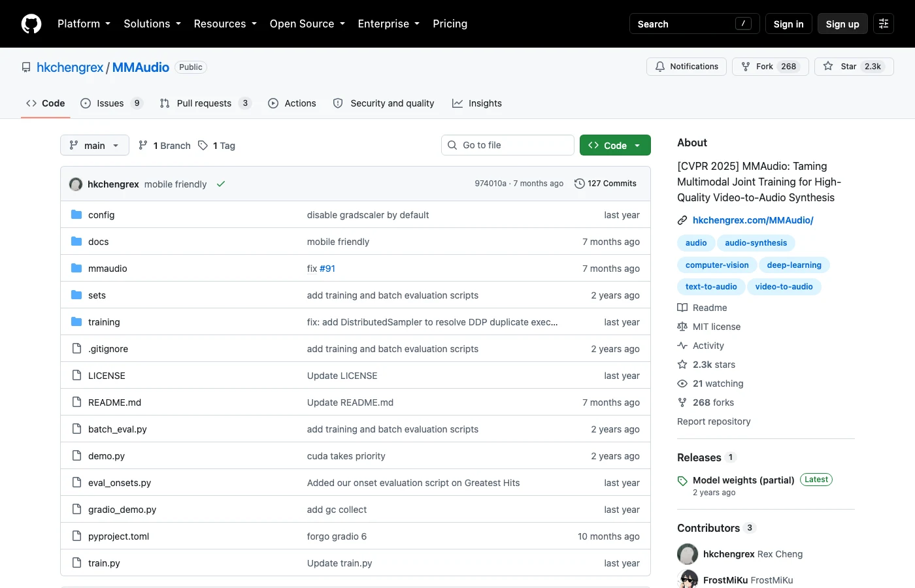Switch to the Actions tab

click(x=292, y=103)
